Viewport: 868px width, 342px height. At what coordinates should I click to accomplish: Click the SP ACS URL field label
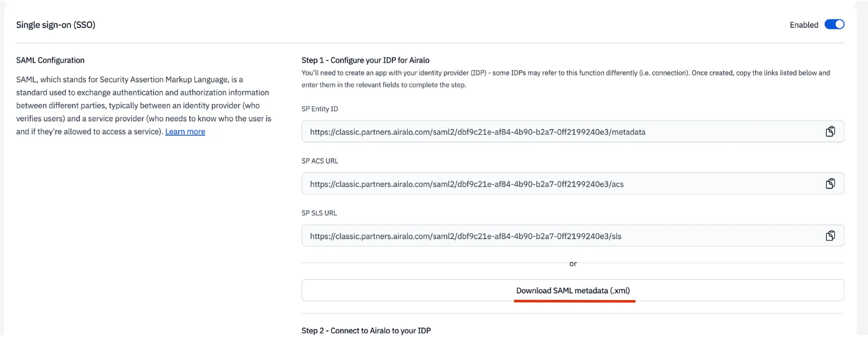pos(320,161)
